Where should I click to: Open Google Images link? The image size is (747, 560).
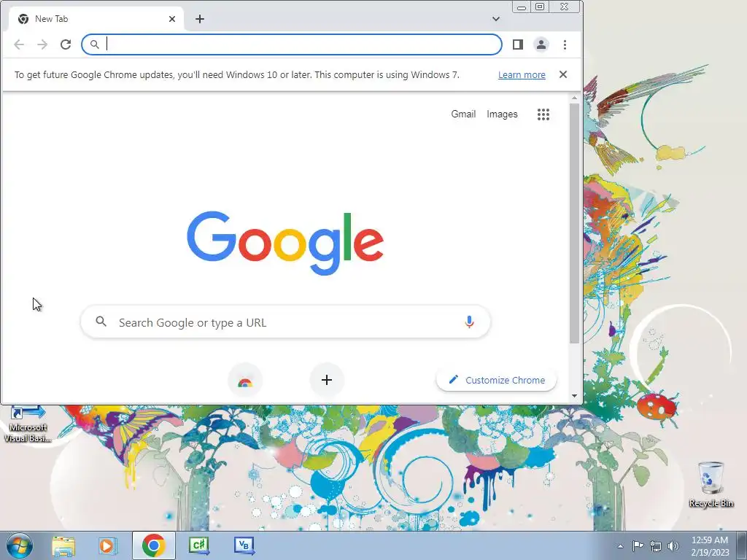(x=502, y=114)
